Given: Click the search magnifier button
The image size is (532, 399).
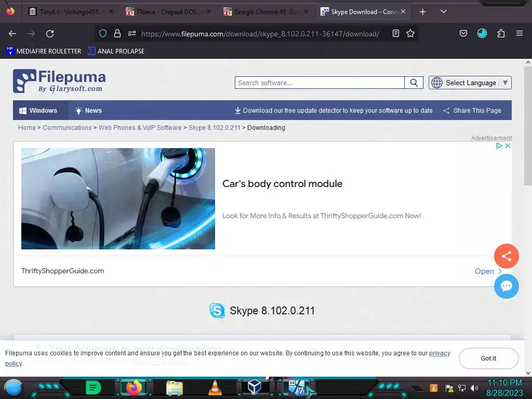Looking at the screenshot, I should 414,83.
